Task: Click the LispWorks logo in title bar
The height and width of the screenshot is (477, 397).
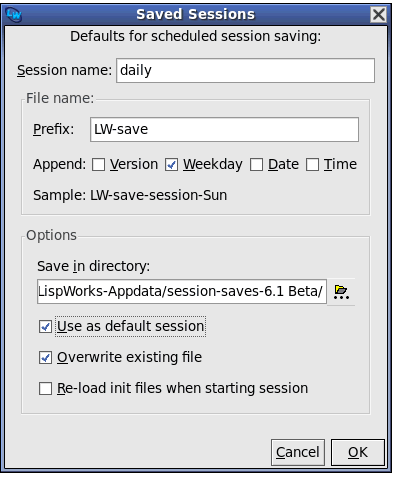Action: click(x=14, y=14)
